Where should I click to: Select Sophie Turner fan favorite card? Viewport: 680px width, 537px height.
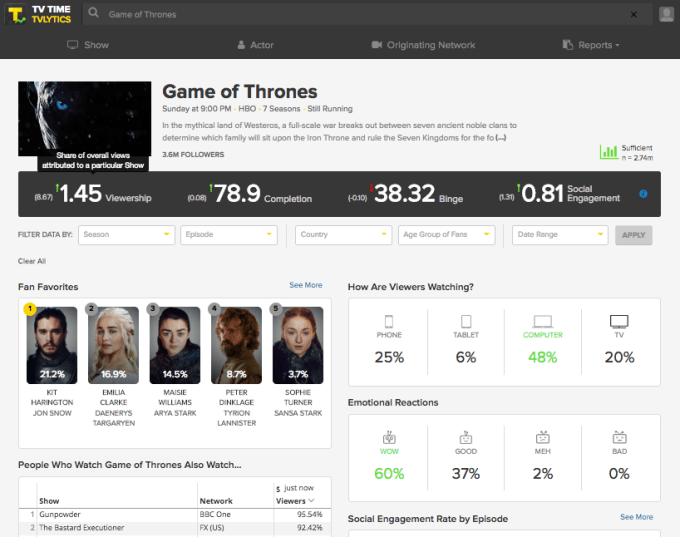point(298,345)
